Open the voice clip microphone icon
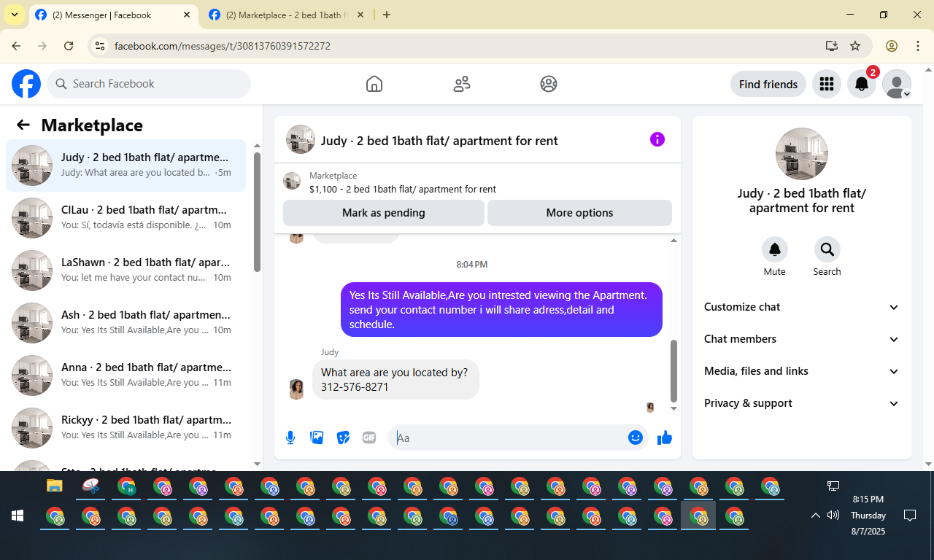This screenshot has height=560, width=934. coord(290,437)
